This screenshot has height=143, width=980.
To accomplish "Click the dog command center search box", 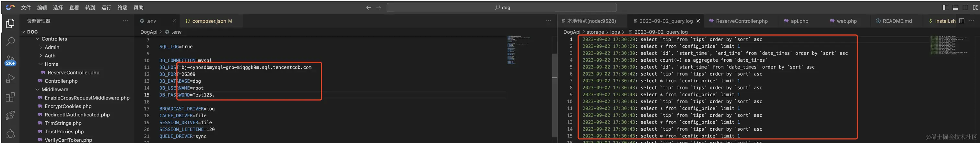I will coord(502,7).
